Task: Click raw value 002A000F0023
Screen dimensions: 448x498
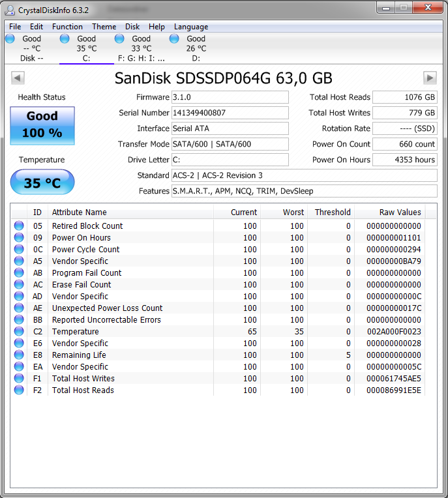Action: click(x=394, y=332)
